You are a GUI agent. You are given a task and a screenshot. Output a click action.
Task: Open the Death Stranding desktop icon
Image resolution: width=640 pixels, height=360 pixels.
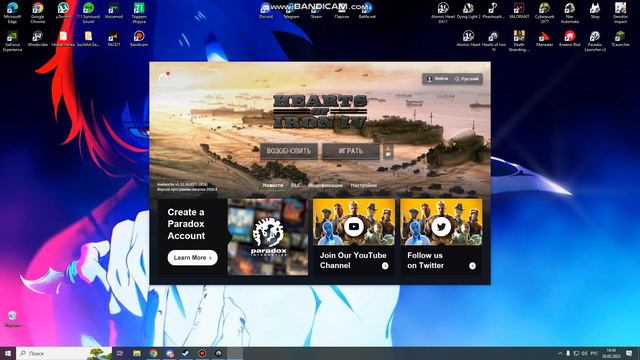pos(519,41)
